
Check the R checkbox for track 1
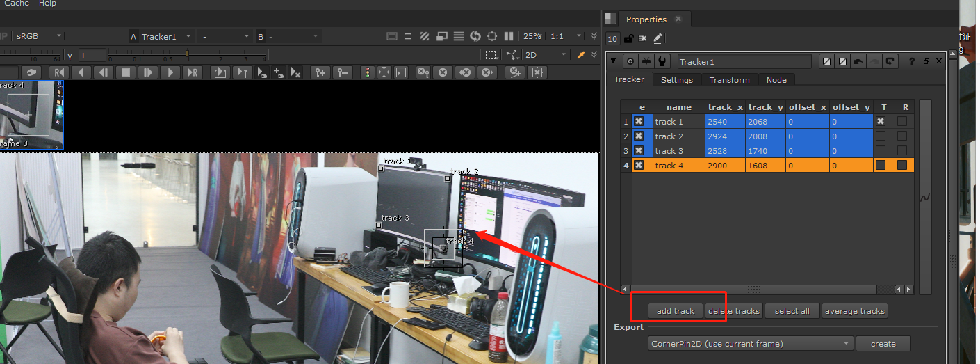(902, 122)
